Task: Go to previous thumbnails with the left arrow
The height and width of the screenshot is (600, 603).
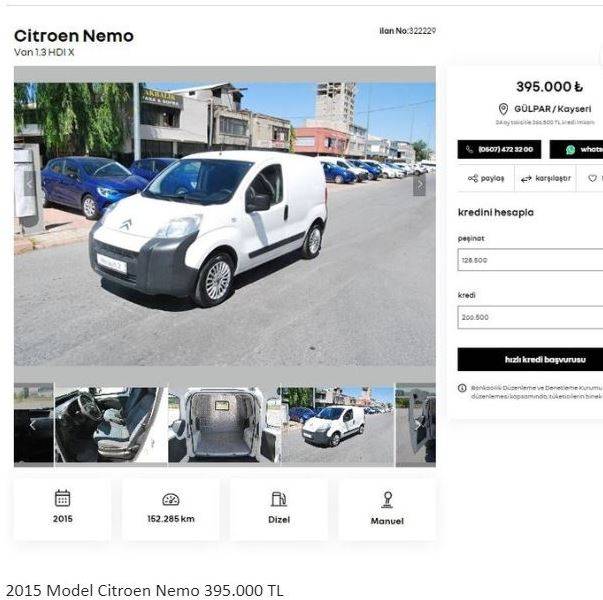Action: click(33, 425)
